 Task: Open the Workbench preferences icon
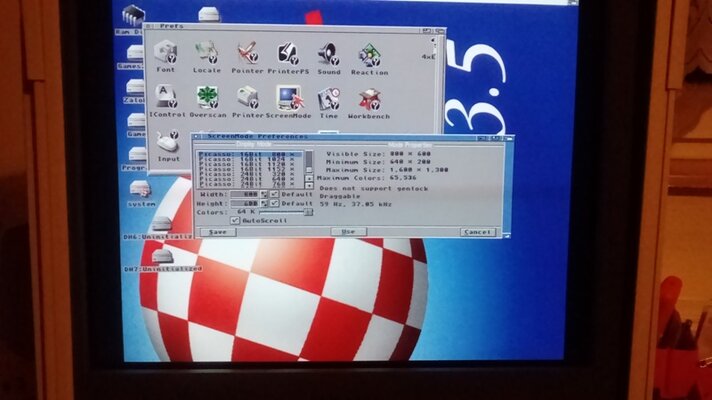tap(370, 98)
